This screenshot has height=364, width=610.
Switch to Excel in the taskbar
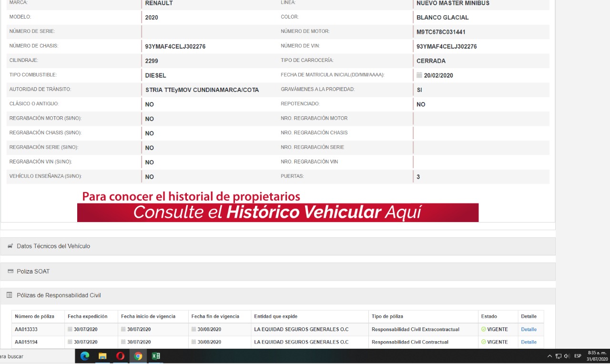point(156,356)
